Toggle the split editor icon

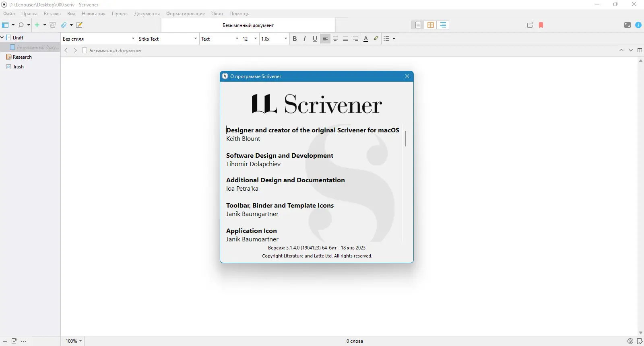(640, 50)
